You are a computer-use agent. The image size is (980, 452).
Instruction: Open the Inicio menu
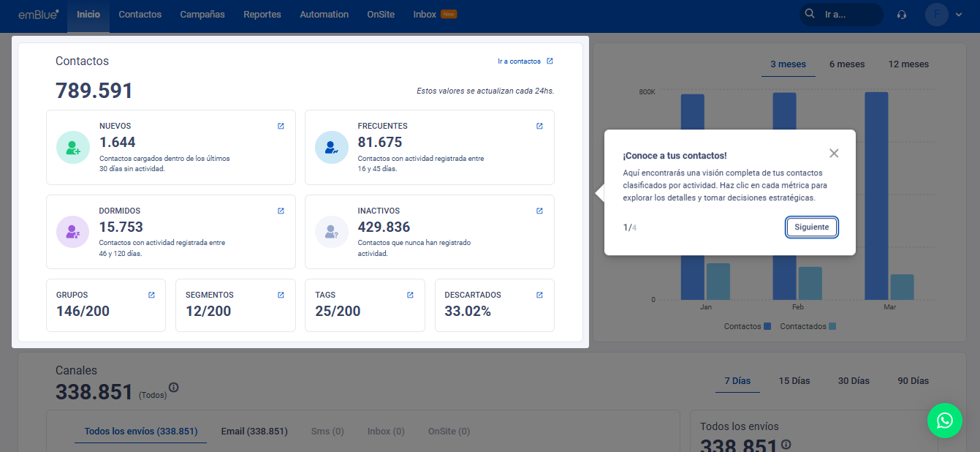pyautogui.click(x=88, y=15)
